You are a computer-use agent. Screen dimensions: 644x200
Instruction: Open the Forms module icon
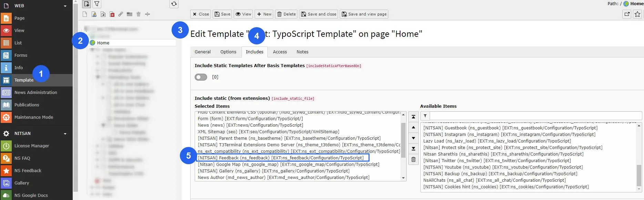(x=6, y=55)
